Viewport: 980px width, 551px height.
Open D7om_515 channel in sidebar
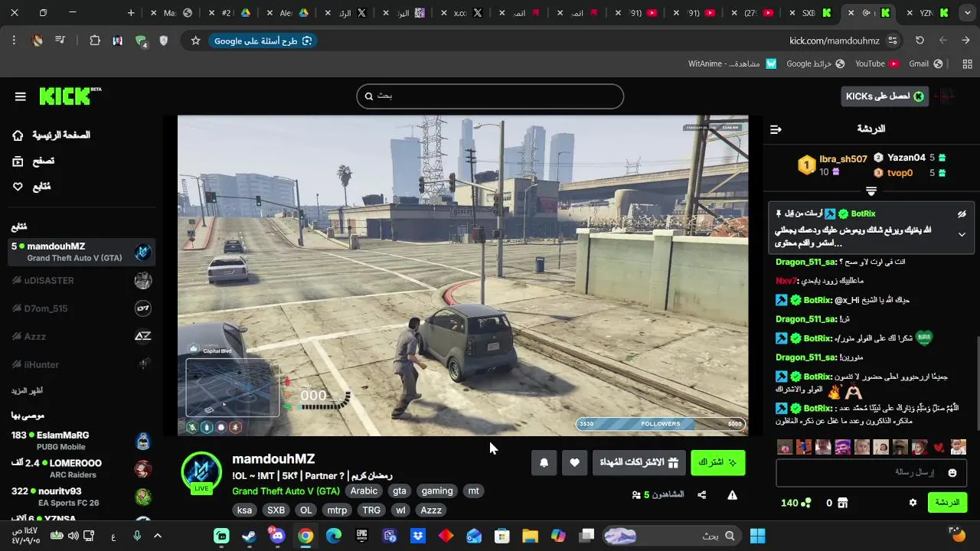81,308
